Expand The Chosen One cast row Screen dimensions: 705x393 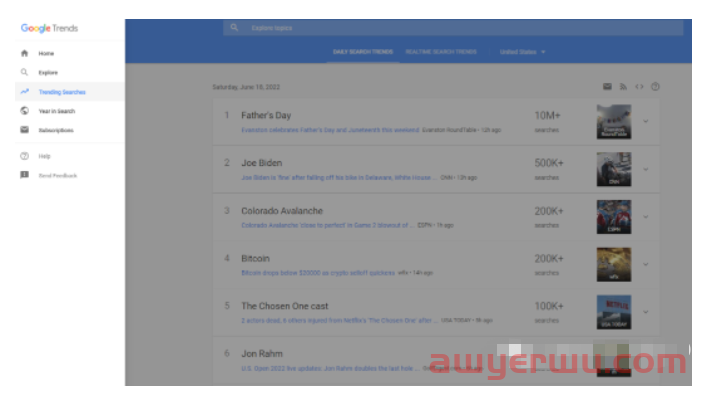[646, 312]
